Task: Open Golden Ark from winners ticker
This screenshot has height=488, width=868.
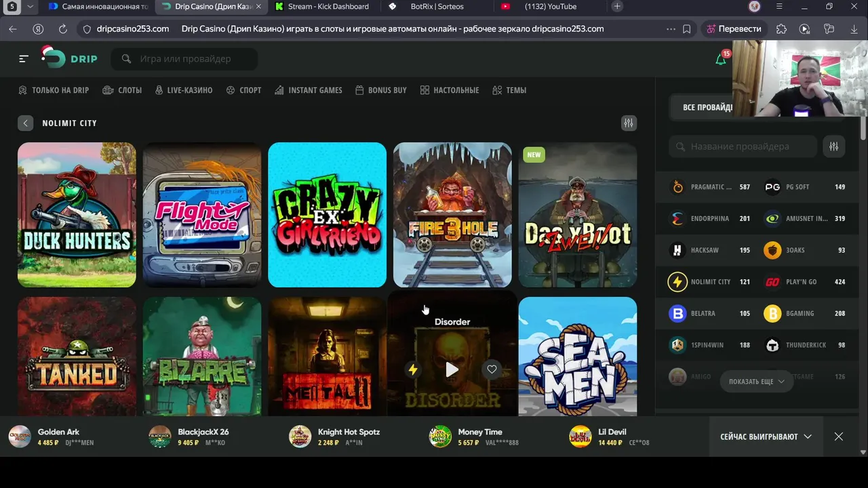Action: (51, 437)
